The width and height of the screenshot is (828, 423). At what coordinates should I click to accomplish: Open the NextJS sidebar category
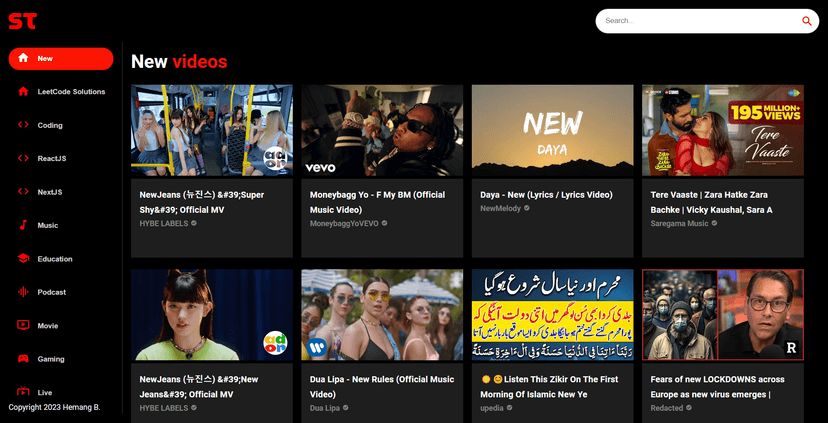click(x=50, y=192)
